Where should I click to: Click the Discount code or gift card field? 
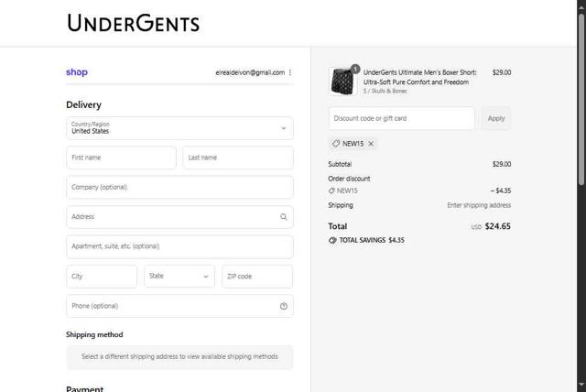tap(402, 118)
